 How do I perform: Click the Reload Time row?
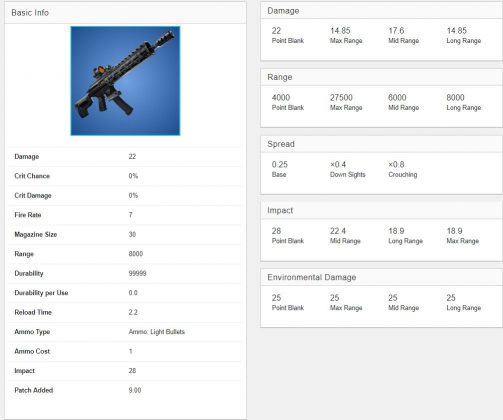[125, 312]
